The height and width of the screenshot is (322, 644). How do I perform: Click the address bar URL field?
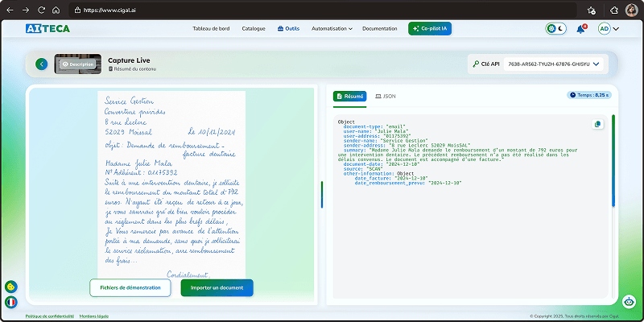(x=323, y=10)
